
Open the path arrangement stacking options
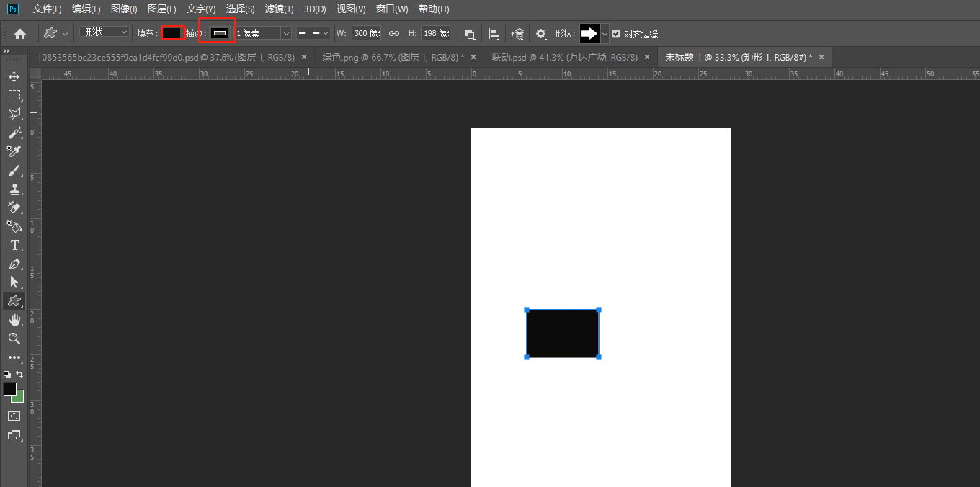coord(517,34)
